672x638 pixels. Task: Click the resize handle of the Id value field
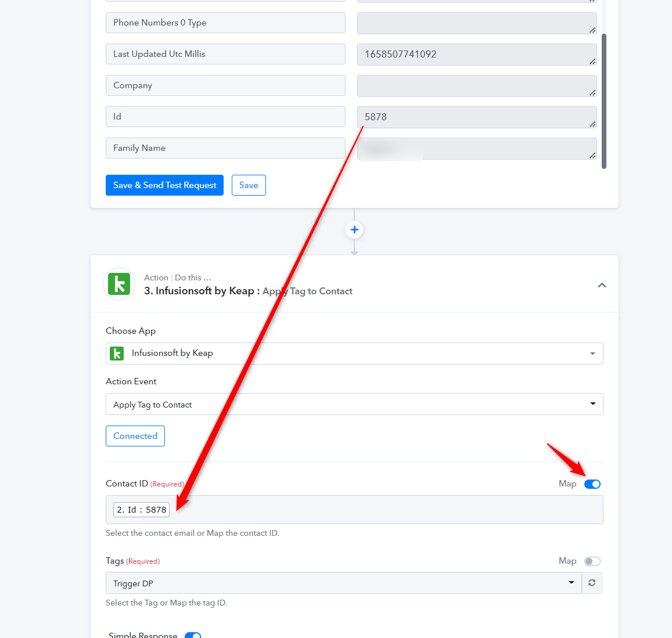click(x=592, y=124)
